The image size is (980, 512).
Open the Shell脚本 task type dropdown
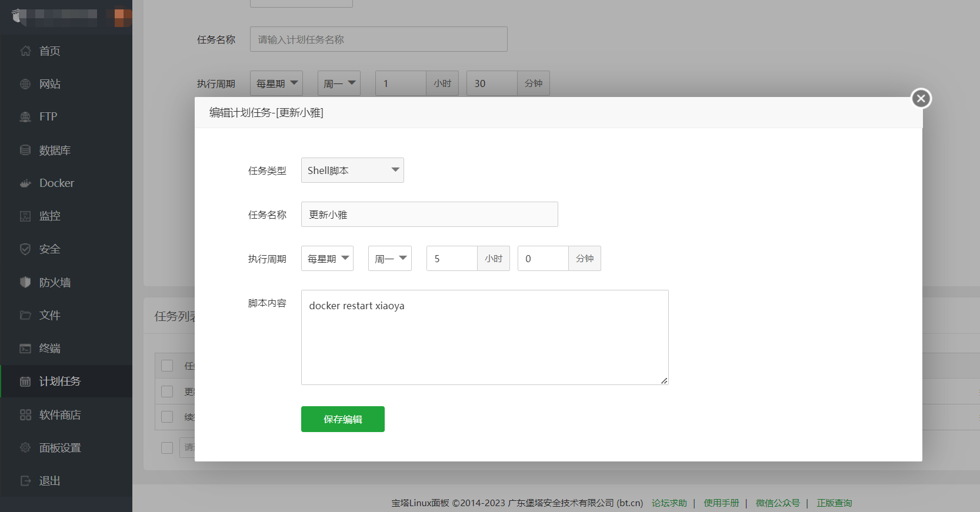(352, 170)
